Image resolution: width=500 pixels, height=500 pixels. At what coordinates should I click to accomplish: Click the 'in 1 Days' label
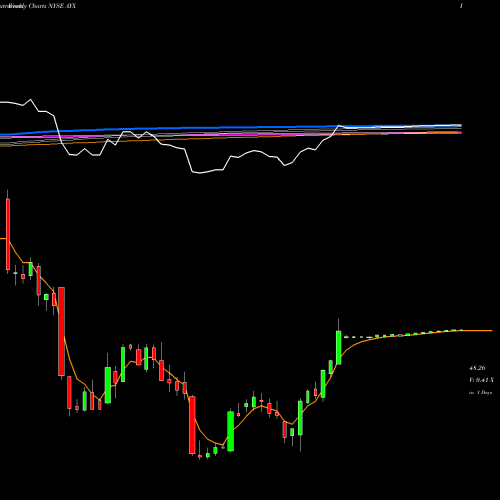pos(480,393)
